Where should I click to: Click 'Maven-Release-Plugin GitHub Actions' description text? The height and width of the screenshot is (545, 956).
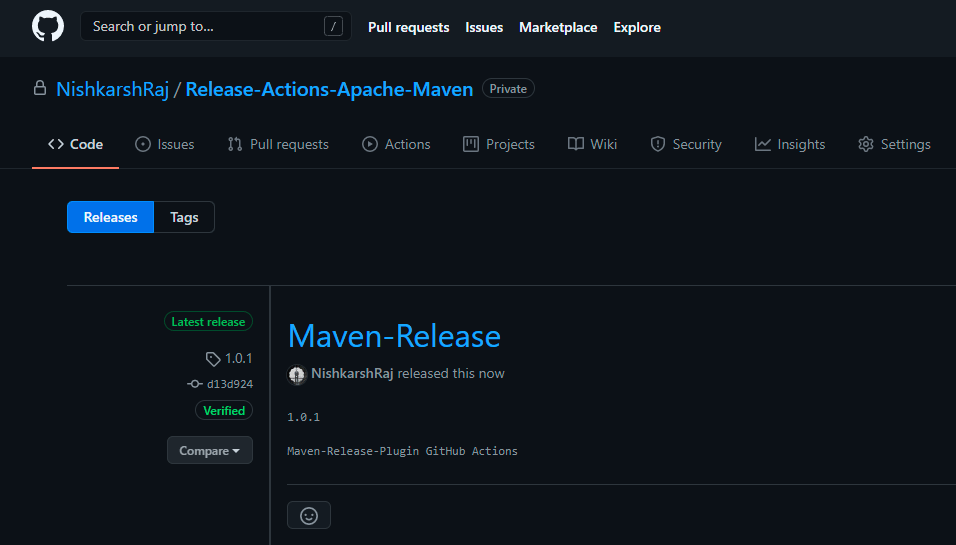[402, 451]
